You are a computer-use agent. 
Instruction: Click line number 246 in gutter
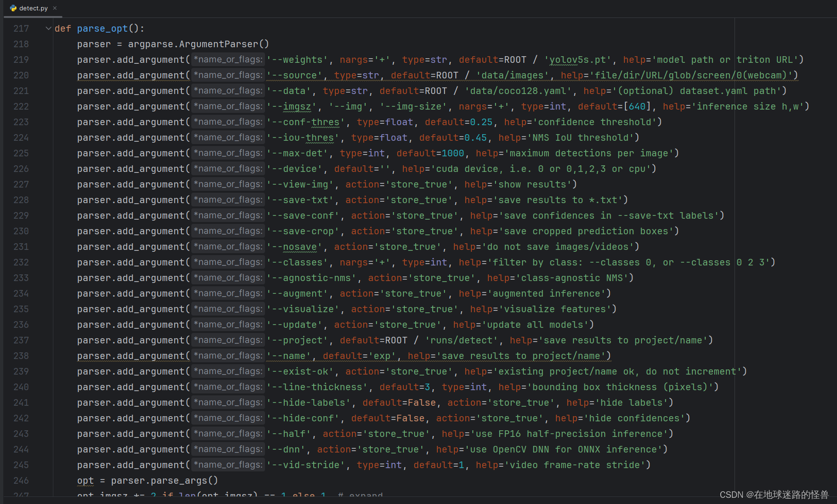(x=21, y=480)
